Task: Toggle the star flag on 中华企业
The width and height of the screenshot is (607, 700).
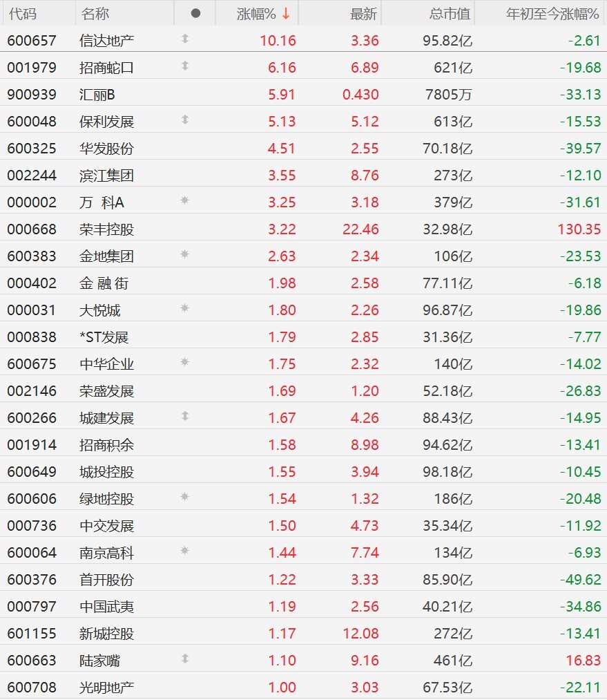Action: [184, 362]
